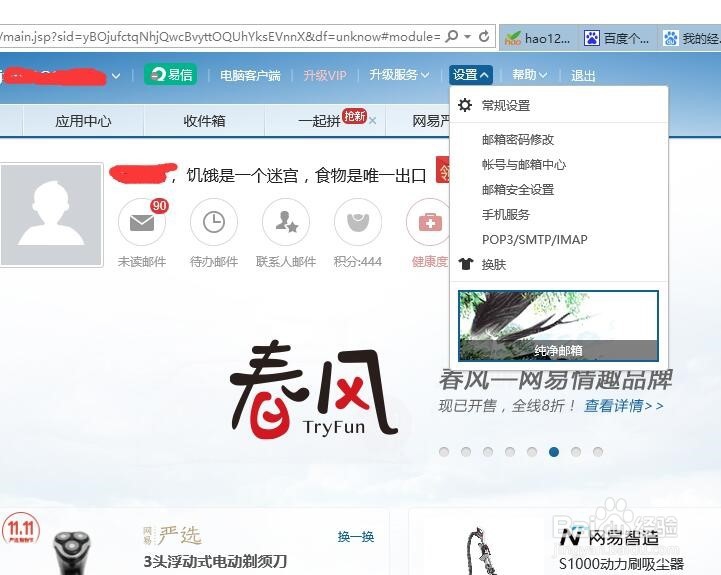Close the 一起拼 tab
The height and width of the screenshot is (575, 721).
(372, 121)
